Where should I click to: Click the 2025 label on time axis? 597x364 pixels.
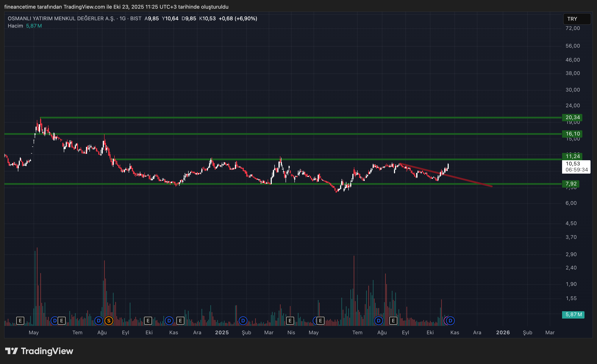pyautogui.click(x=222, y=333)
